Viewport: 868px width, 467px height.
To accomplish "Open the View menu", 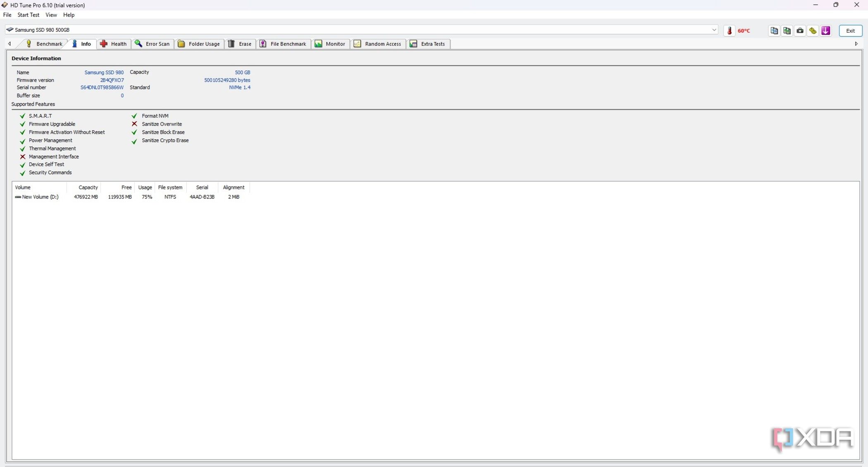I will 51,15.
